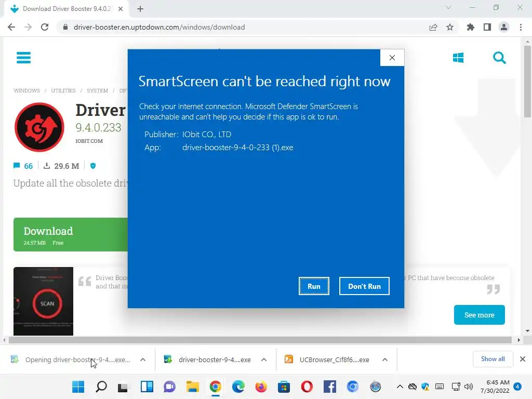532x399 pixels.
Task: Open the SCAN screenshot thumbnail
Action: (x=44, y=301)
